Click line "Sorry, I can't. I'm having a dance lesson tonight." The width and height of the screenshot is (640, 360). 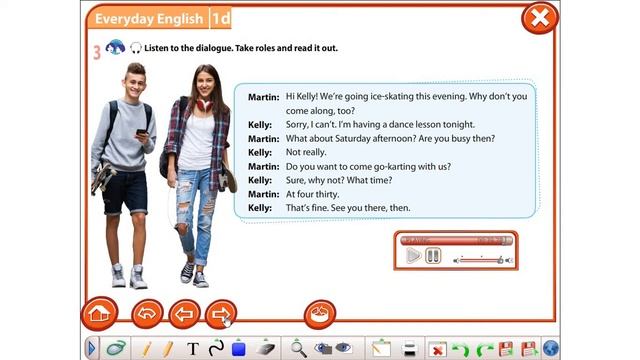pyautogui.click(x=380, y=124)
